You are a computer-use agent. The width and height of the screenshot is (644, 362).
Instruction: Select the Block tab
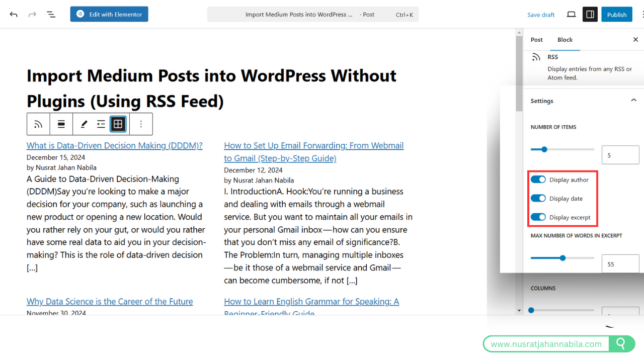[565, 40]
